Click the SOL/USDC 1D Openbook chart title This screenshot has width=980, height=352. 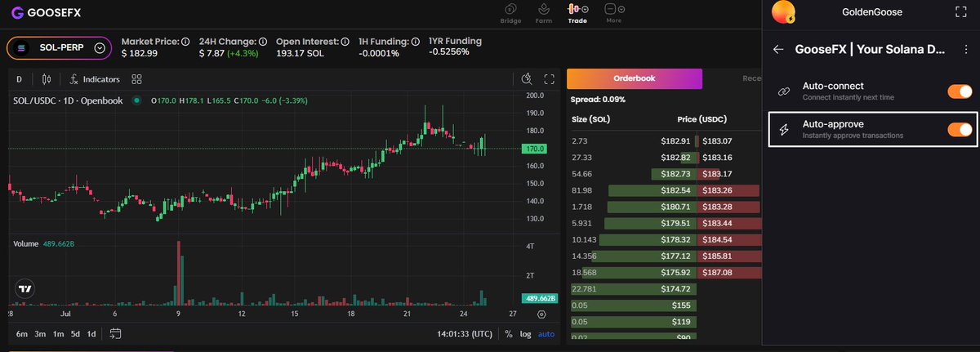[x=68, y=100]
